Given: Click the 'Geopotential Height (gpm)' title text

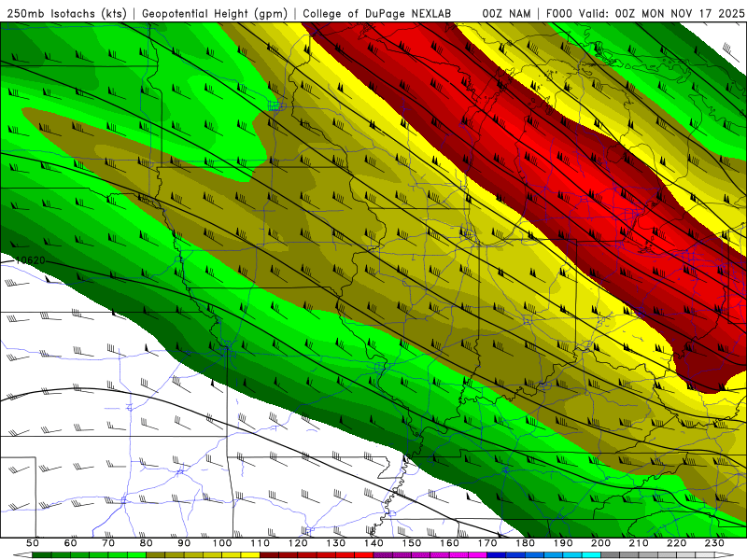Looking at the screenshot, I should pyautogui.click(x=215, y=13).
